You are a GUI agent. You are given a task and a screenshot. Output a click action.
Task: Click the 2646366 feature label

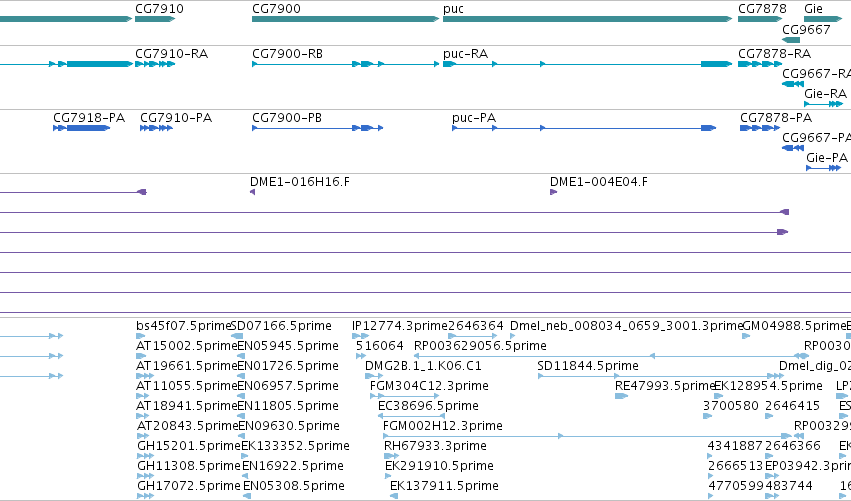click(x=792, y=446)
